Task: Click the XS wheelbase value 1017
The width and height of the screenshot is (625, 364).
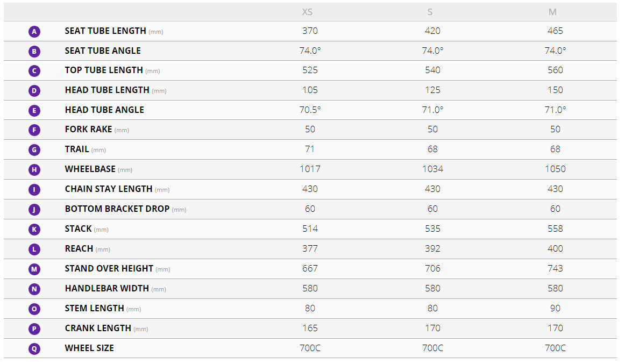Action: tap(310, 169)
